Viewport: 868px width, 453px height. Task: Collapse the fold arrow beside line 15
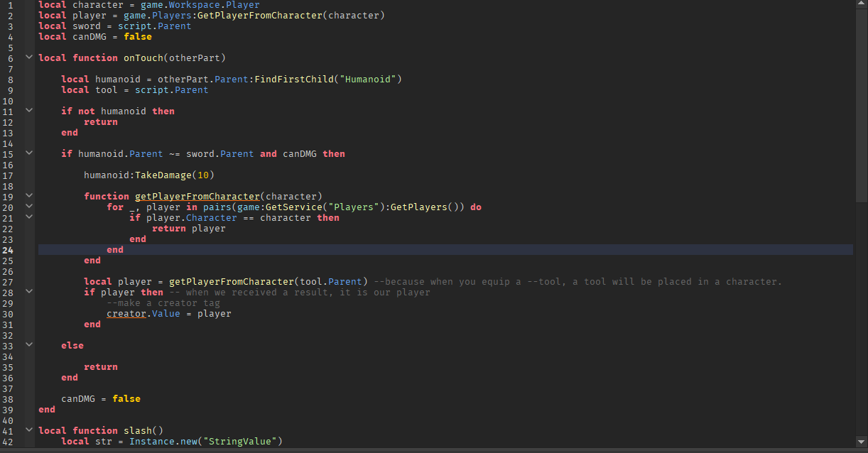(x=28, y=153)
